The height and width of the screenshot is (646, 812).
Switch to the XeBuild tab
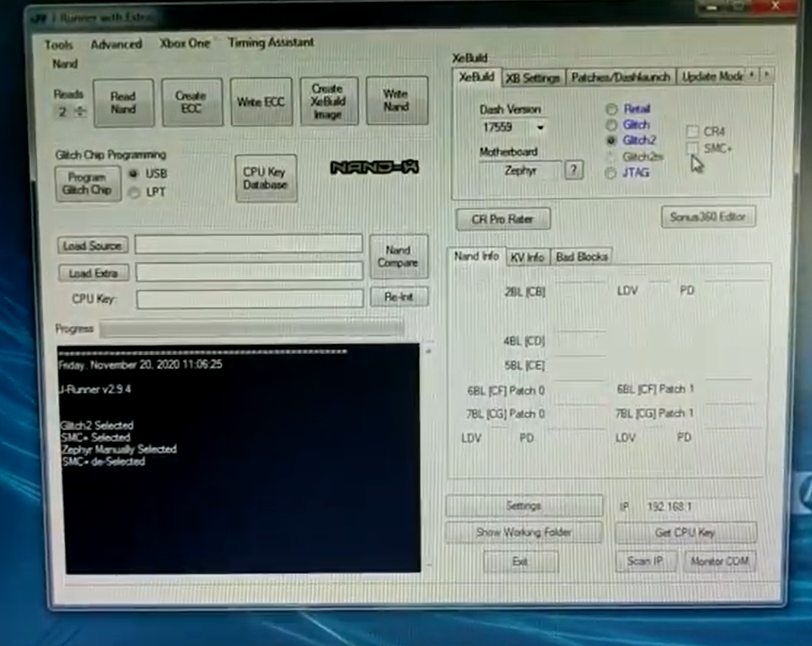477,77
